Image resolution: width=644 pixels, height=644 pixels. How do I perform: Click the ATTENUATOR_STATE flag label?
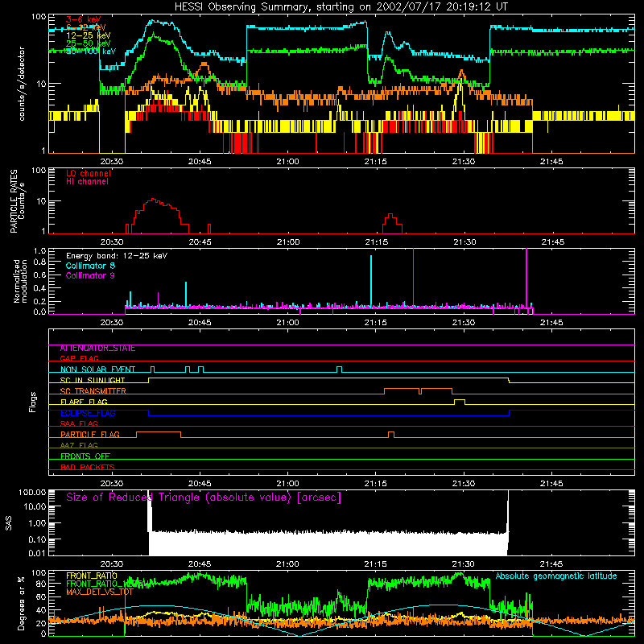tap(97, 349)
